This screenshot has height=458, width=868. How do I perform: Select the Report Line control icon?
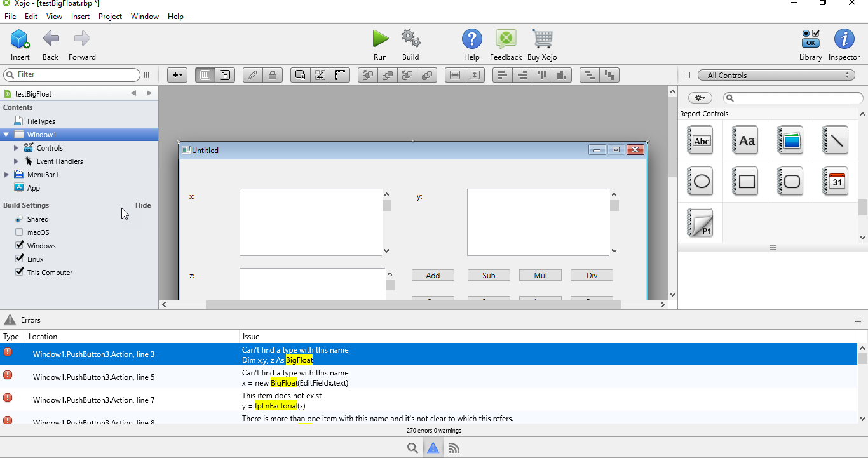click(836, 140)
